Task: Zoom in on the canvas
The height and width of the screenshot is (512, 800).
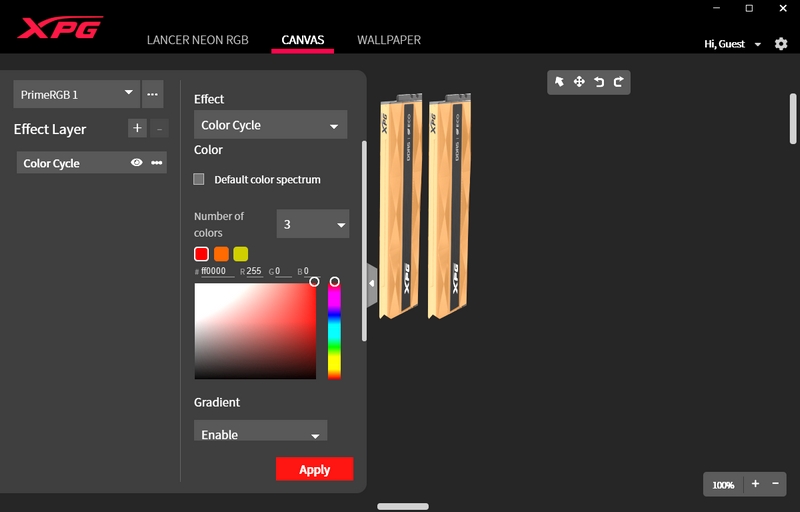Action: point(755,484)
